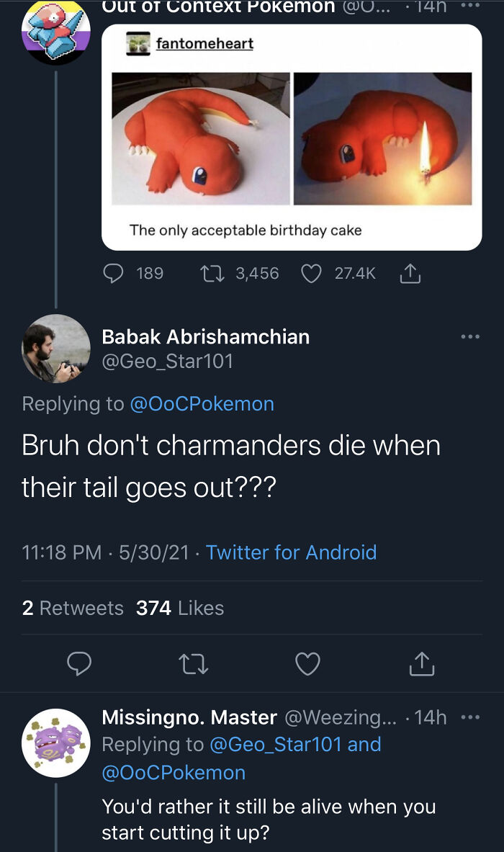Like Babak's tweet with the heart icon

[307, 664]
